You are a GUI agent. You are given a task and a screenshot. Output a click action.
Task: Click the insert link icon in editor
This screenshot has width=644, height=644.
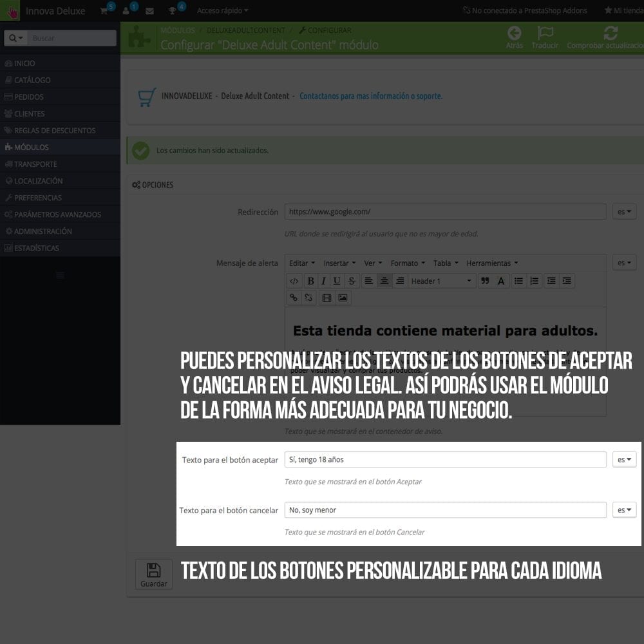click(294, 298)
